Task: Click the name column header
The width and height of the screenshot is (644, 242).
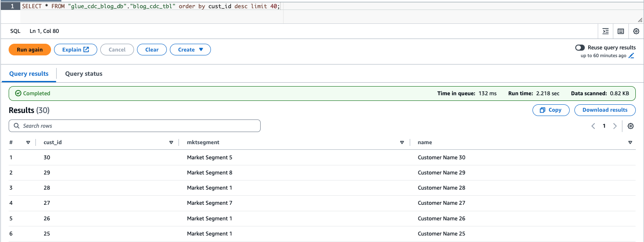Action: pos(425,142)
